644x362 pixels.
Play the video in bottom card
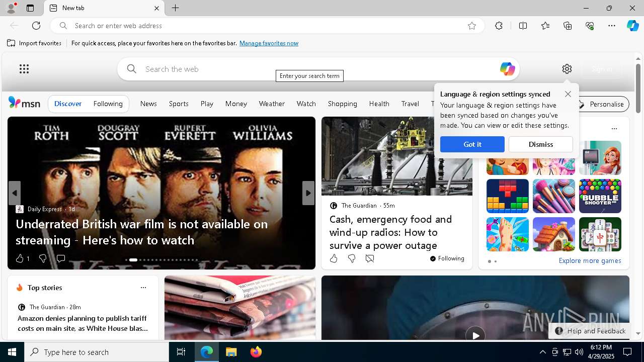(475, 334)
